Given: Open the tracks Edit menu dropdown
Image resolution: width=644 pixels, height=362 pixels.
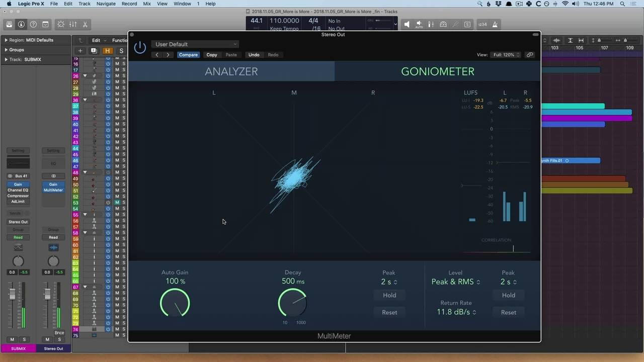Looking at the screenshot, I should click(x=98, y=40).
